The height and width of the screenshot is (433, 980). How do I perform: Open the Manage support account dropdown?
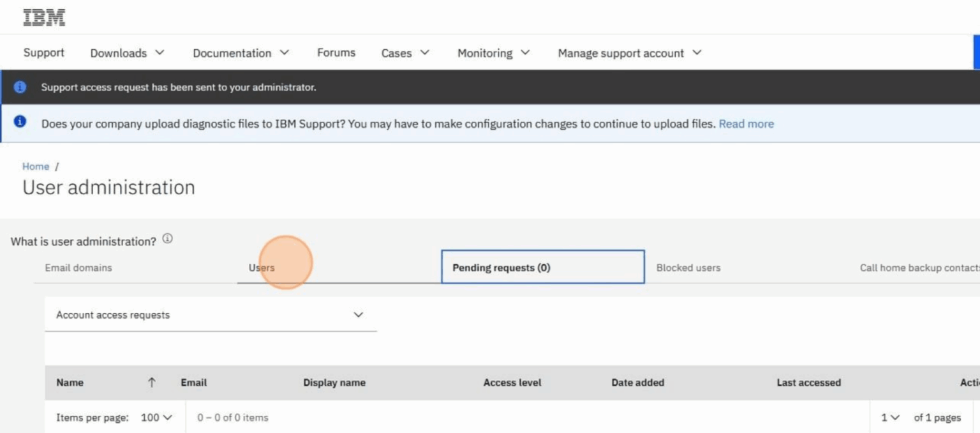627,53
